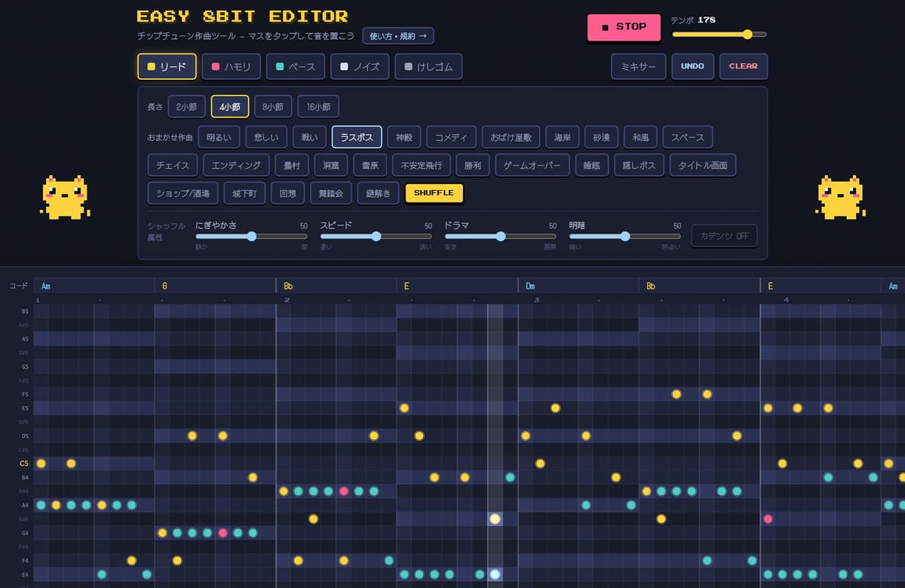The image size is (905, 588).
Task: Click the 回想 preset
Action: click(287, 193)
